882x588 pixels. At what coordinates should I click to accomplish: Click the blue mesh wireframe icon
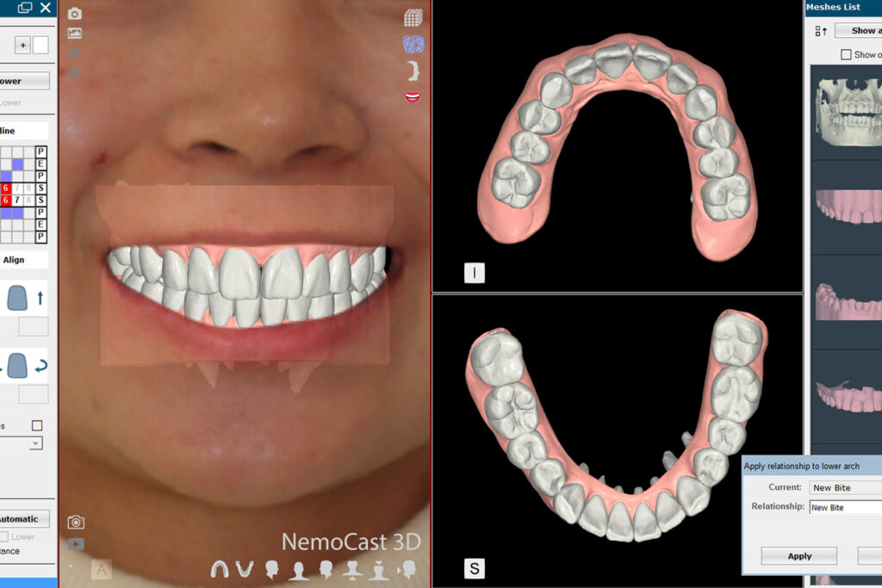pyautogui.click(x=413, y=44)
